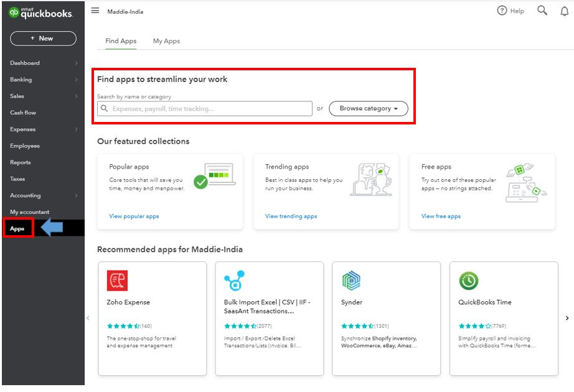Click the magnifier search icon in header
This screenshot has height=392, width=574.
point(542,11)
